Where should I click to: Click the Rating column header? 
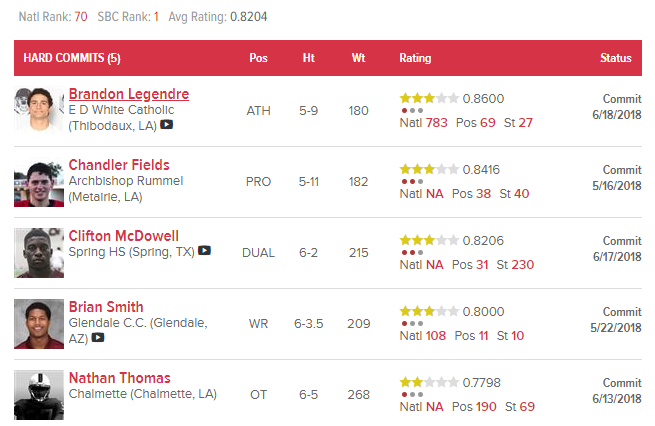click(x=415, y=58)
